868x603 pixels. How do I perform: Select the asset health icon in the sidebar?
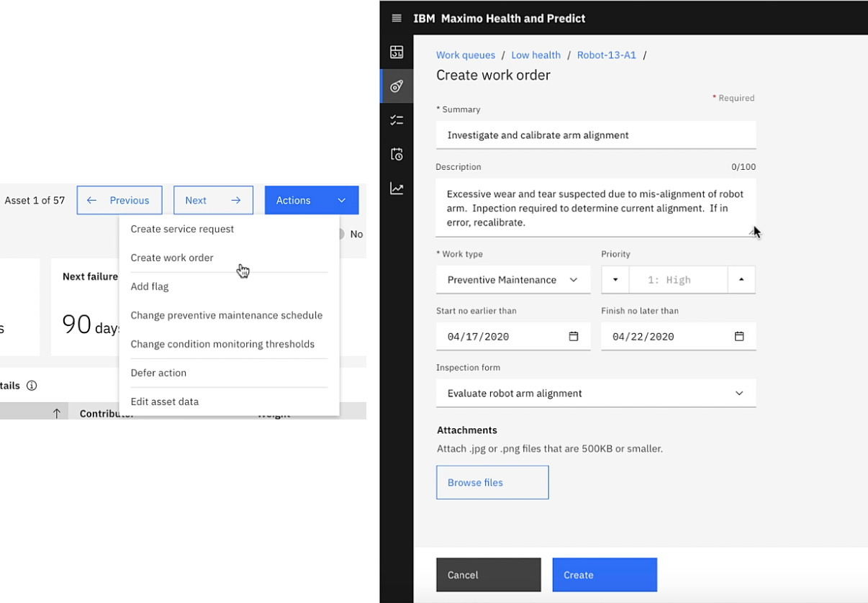397,86
